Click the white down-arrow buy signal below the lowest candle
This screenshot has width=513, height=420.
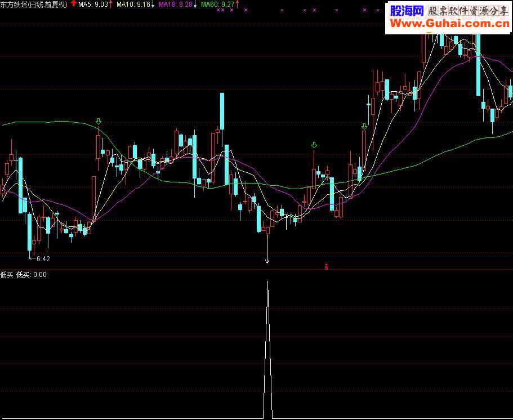coord(267,249)
